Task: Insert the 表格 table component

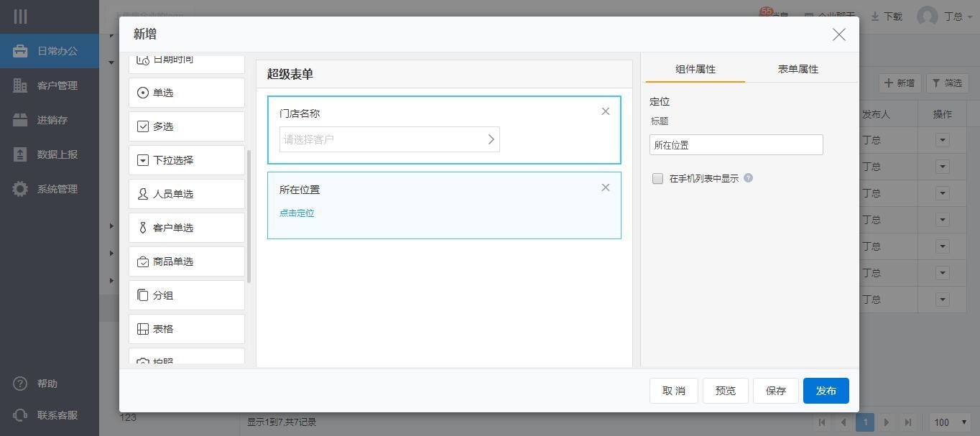Action: pyautogui.click(x=186, y=329)
